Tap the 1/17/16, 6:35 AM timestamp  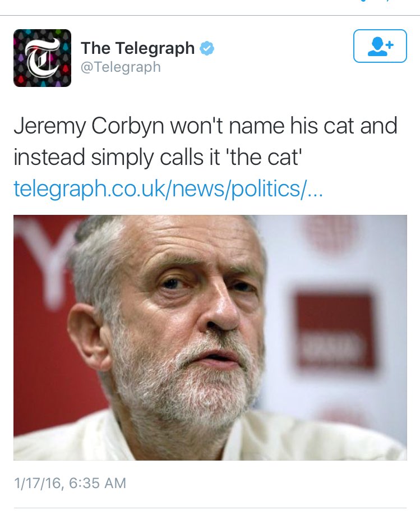(x=70, y=483)
